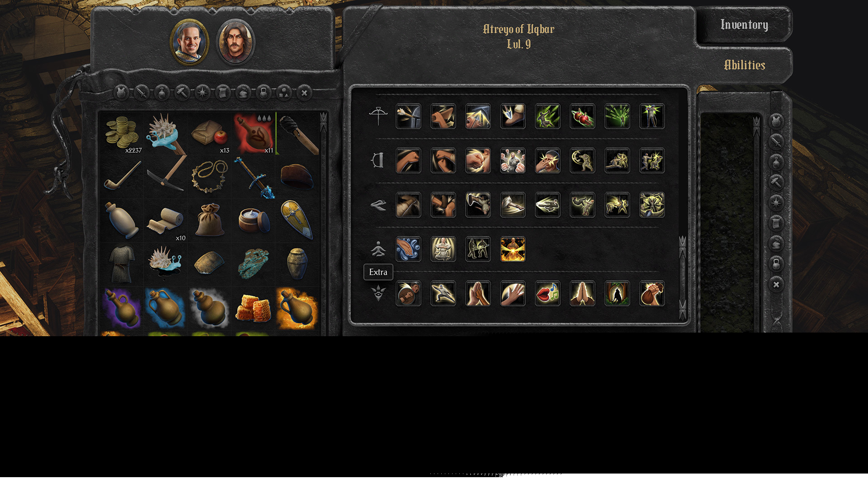Click the top scroll arrow of inventory grid
Image resolution: width=868 pixels, height=488 pixels.
[323, 118]
